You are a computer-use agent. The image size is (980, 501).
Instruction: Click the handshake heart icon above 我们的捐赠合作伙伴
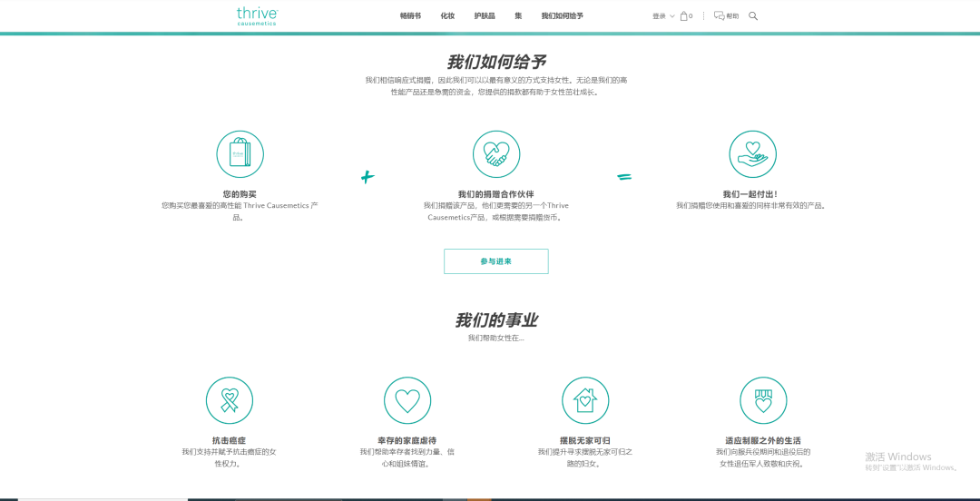pos(496,154)
